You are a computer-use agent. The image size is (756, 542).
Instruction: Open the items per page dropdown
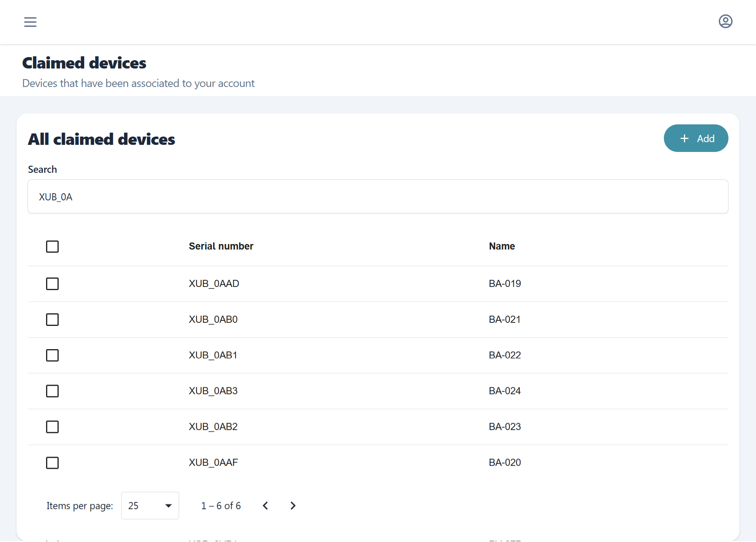150,506
